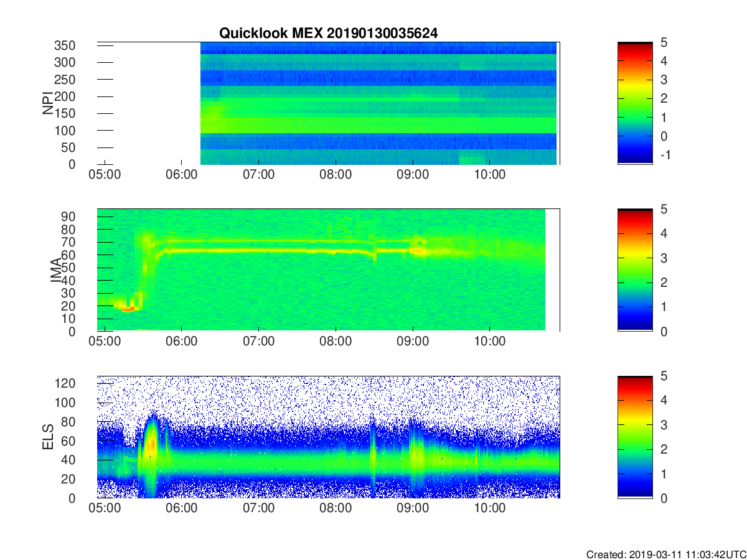747x560 pixels.
Task: Click the 0 value on IMA colorbar
Action: (664, 331)
